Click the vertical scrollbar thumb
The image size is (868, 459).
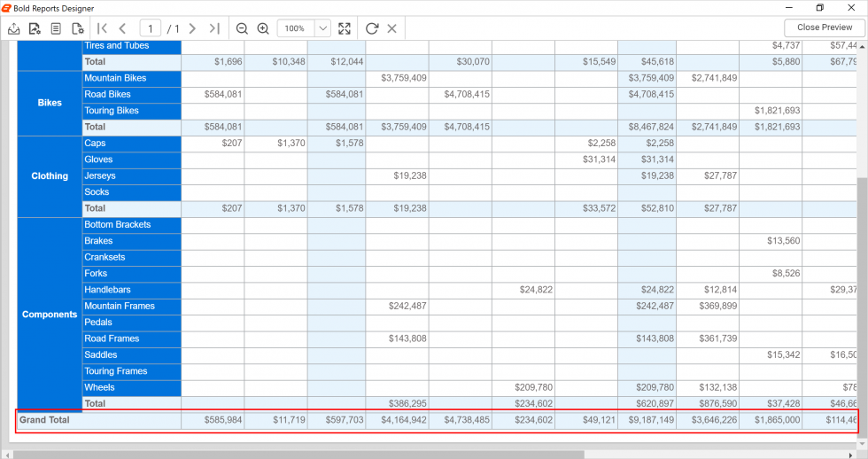click(862, 301)
